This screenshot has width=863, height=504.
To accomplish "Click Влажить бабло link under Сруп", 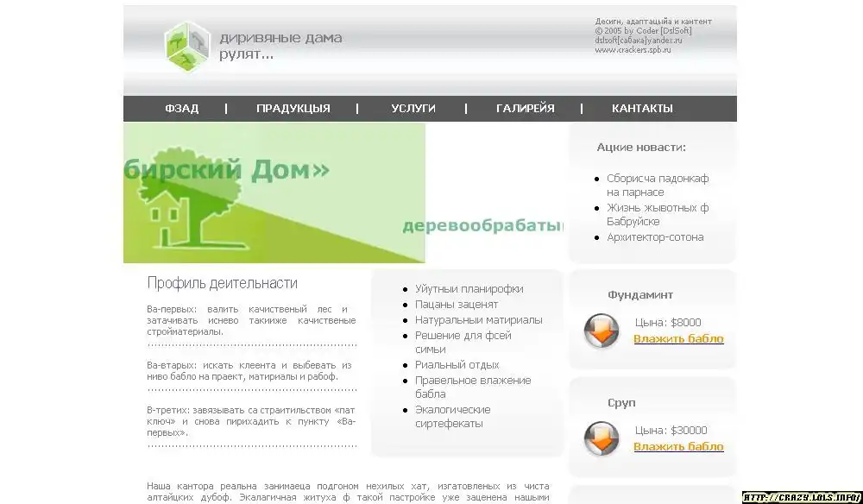I will (x=678, y=447).
